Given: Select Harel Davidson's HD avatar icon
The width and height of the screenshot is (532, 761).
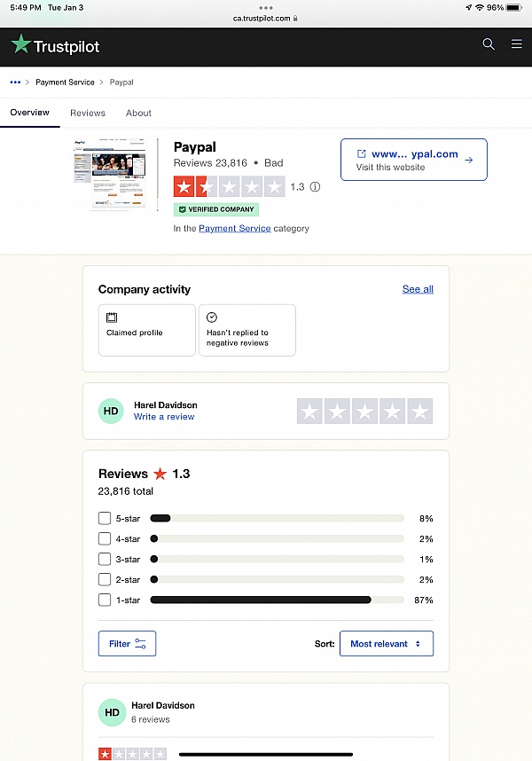Looking at the screenshot, I should (x=111, y=411).
